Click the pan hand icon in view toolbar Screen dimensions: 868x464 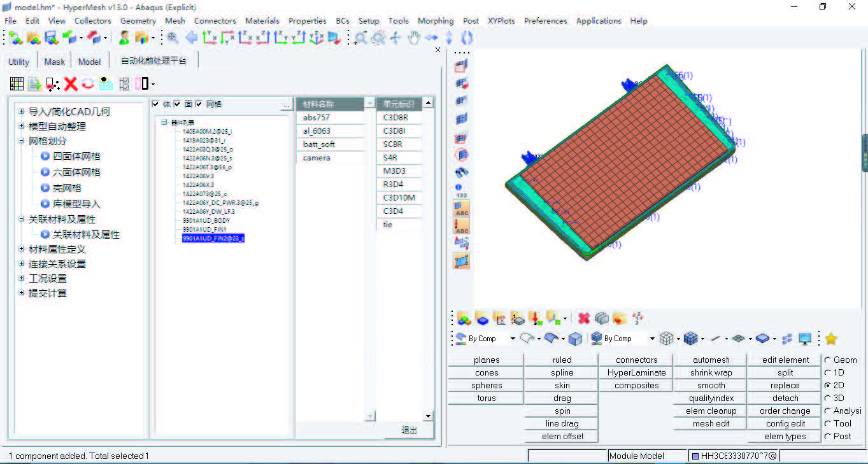click(x=414, y=38)
